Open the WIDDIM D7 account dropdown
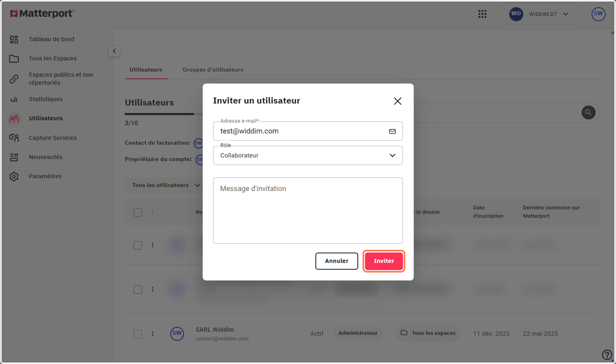The height and width of the screenshot is (364, 616). click(x=540, y=14)
